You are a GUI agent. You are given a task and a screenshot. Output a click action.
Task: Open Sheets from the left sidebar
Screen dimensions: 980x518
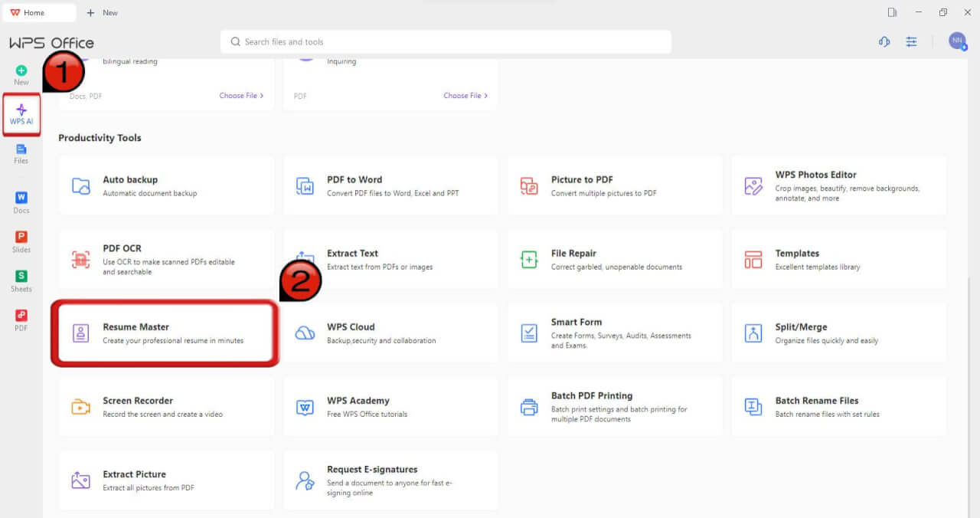(21, 281)
